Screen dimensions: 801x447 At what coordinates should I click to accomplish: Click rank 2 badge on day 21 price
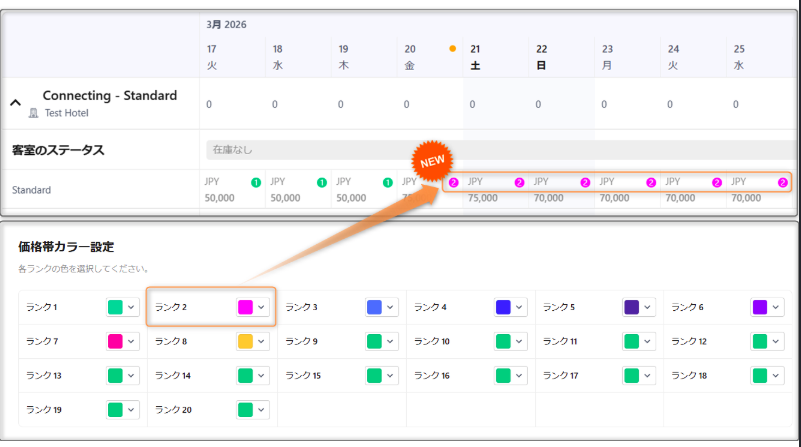point(520,182)
